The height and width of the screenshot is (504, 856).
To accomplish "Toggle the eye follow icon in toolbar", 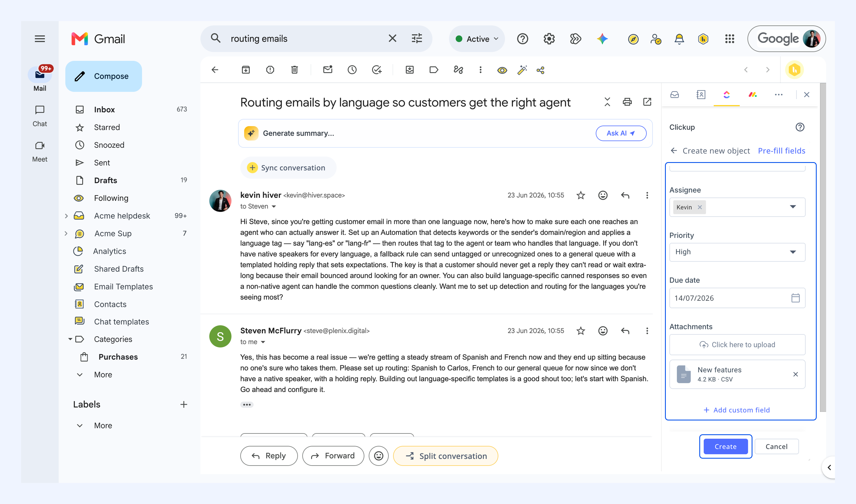I will pos(502,70).
